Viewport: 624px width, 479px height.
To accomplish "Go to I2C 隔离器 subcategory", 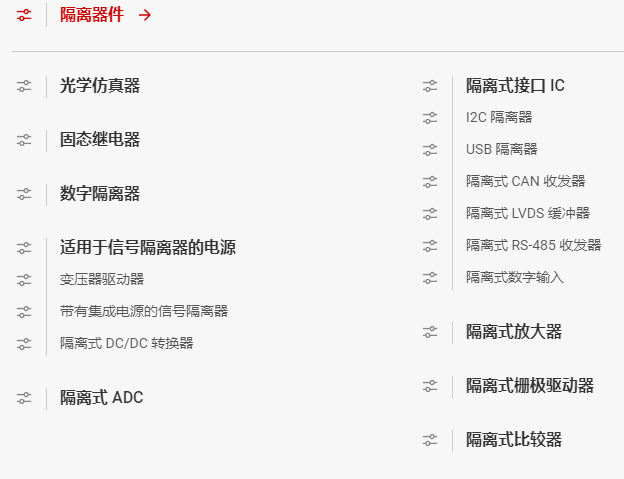I will coord(499,117).
